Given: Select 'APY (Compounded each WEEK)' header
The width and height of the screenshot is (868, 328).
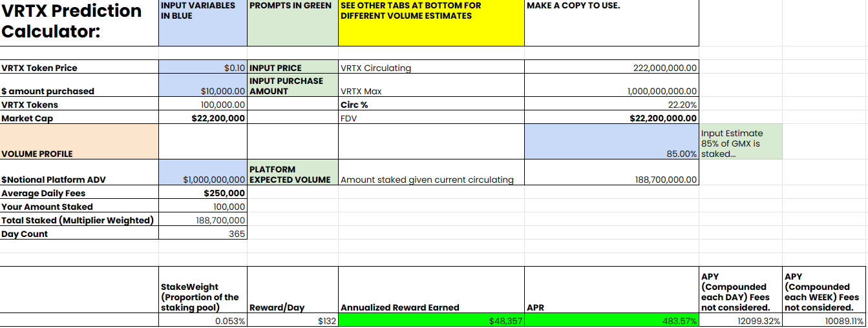Looking at the screenshot, I should pos(824,290).
